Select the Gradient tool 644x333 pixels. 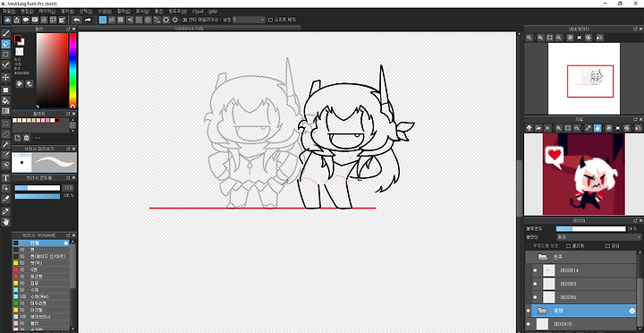[x=5, y=111]
